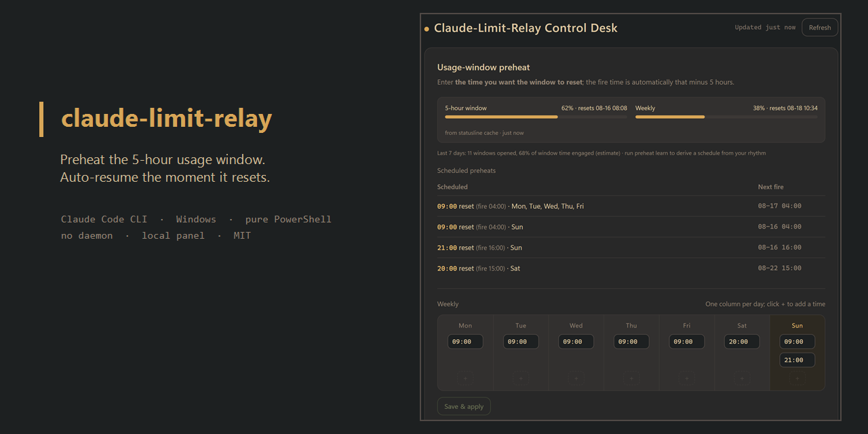Add a time to the Wed column

click(576, 378)
